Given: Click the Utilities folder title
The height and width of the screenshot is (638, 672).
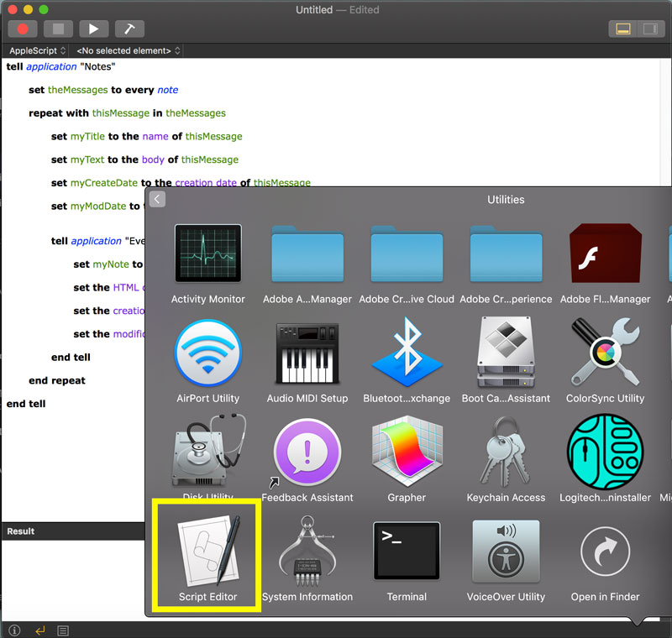Looking at the screenshot, I should [506, 200].
